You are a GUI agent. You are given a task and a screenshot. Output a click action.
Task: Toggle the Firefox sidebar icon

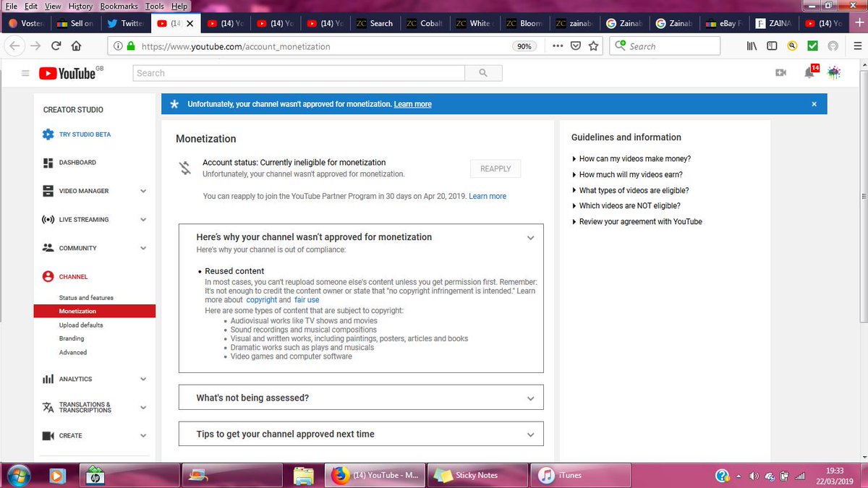[x=772, y=46]
